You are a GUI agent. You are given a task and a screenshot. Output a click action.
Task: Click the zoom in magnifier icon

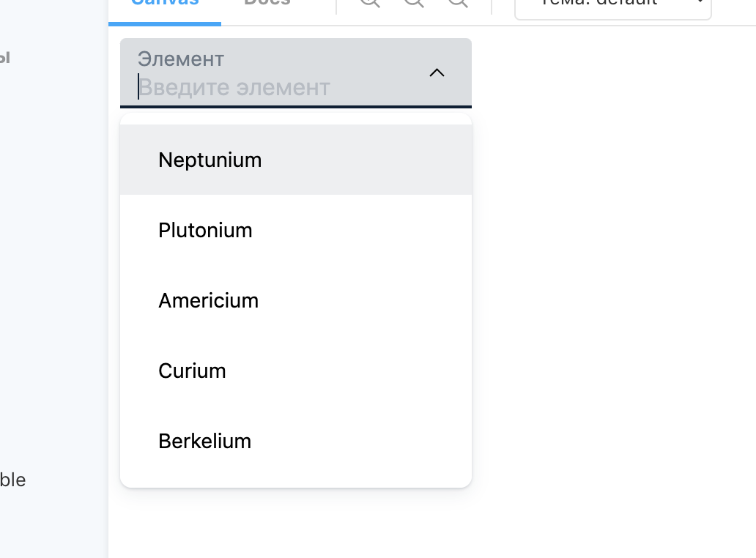tap(370, 2)
